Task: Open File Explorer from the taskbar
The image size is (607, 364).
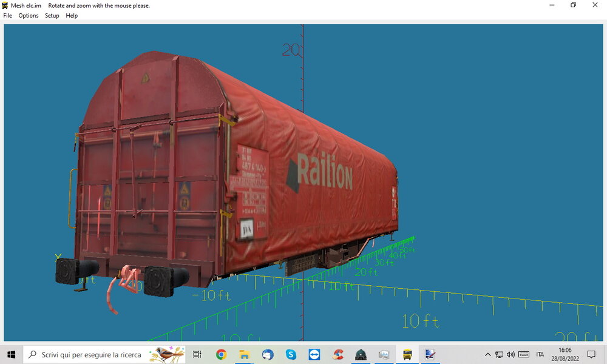Action: (x=244, y=354)
